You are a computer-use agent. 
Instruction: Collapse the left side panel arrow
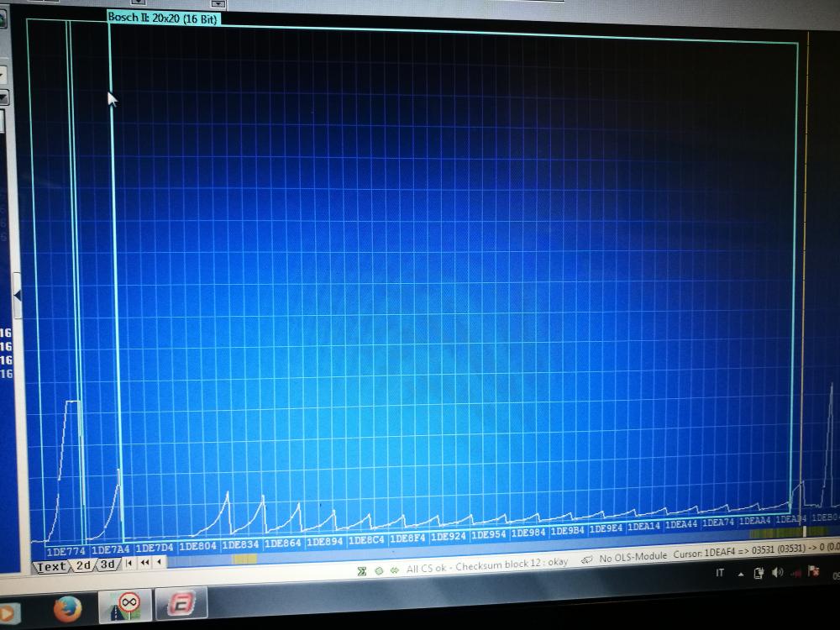pyautogui.click(x=17, y=295)
